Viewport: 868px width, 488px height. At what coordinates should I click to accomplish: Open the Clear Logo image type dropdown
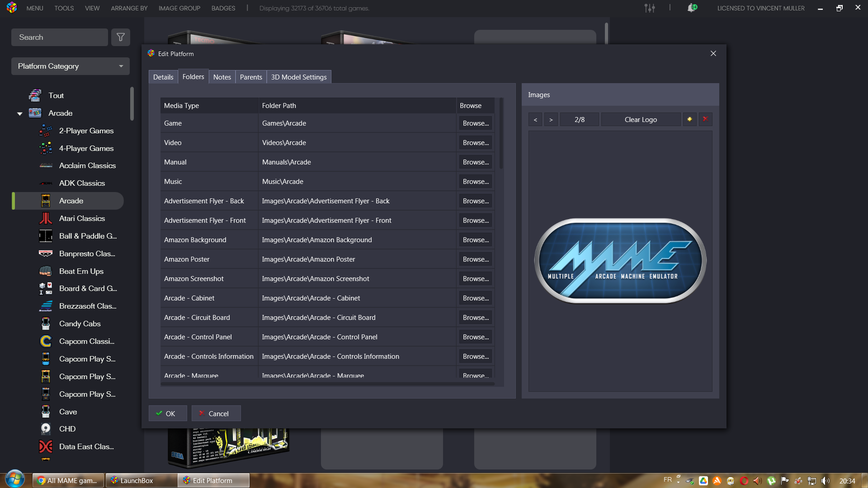pos(641,119)
